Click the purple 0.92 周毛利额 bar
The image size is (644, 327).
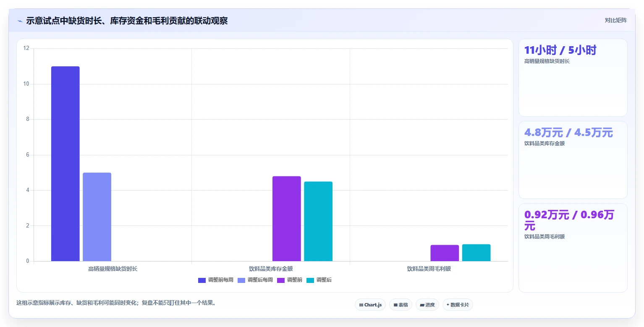[x=445, y=253]
